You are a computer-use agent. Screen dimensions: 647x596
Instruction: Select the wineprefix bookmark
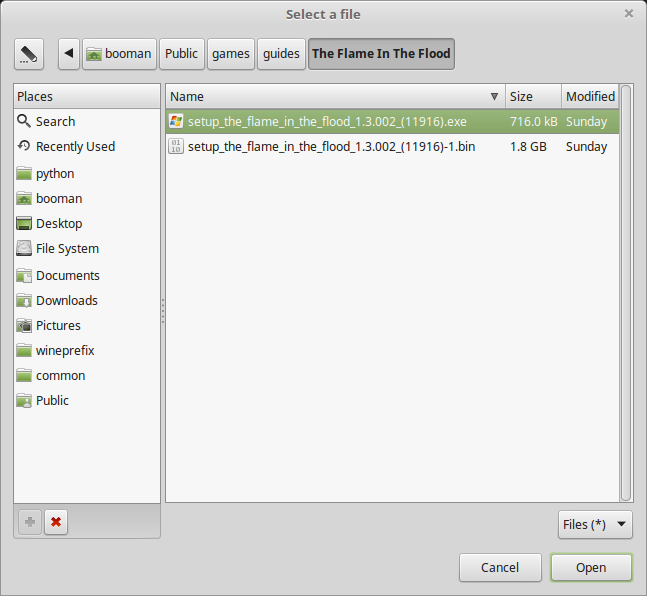(87, 350)
